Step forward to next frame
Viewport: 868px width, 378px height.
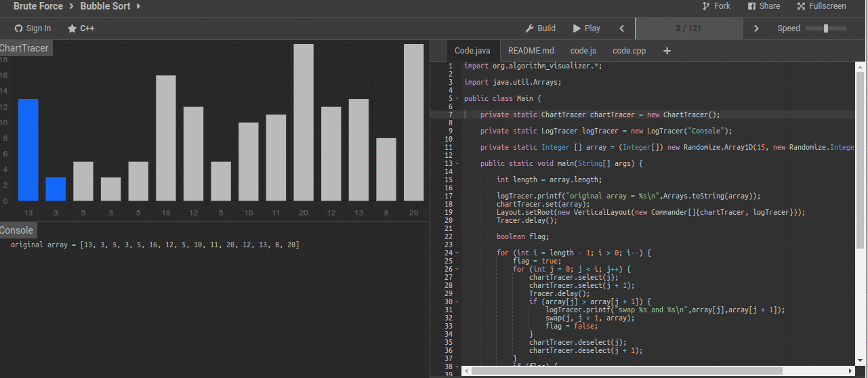756,28
